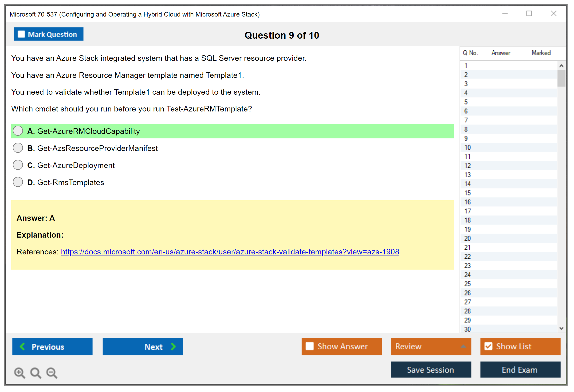
Task: Click the green right arrow on Next
Action: (x=173, y=346)
